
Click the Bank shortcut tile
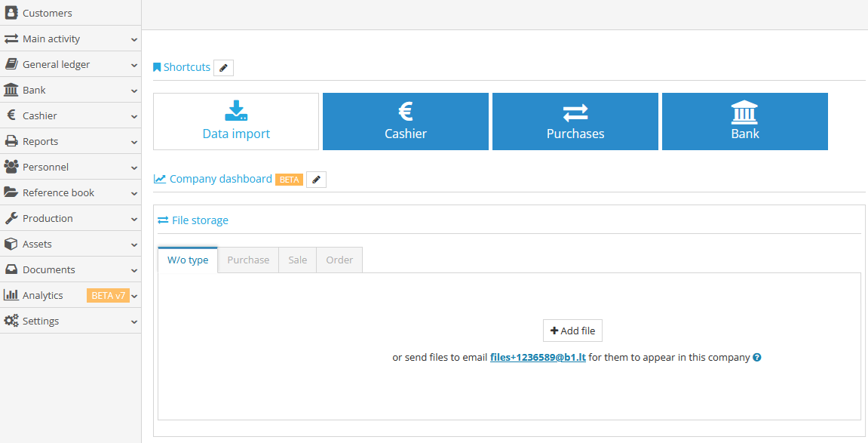[744, 121]
